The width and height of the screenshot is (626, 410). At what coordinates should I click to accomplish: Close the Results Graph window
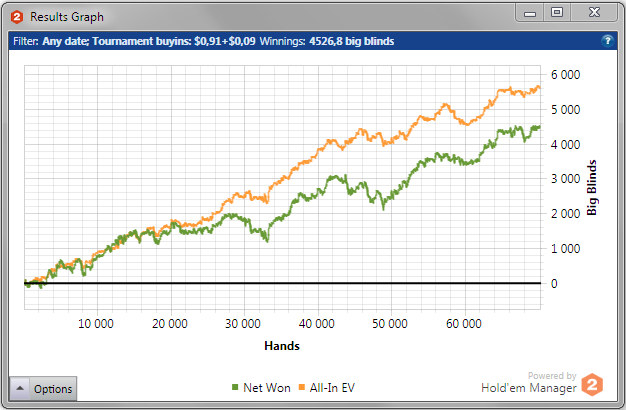click(594, 13)
